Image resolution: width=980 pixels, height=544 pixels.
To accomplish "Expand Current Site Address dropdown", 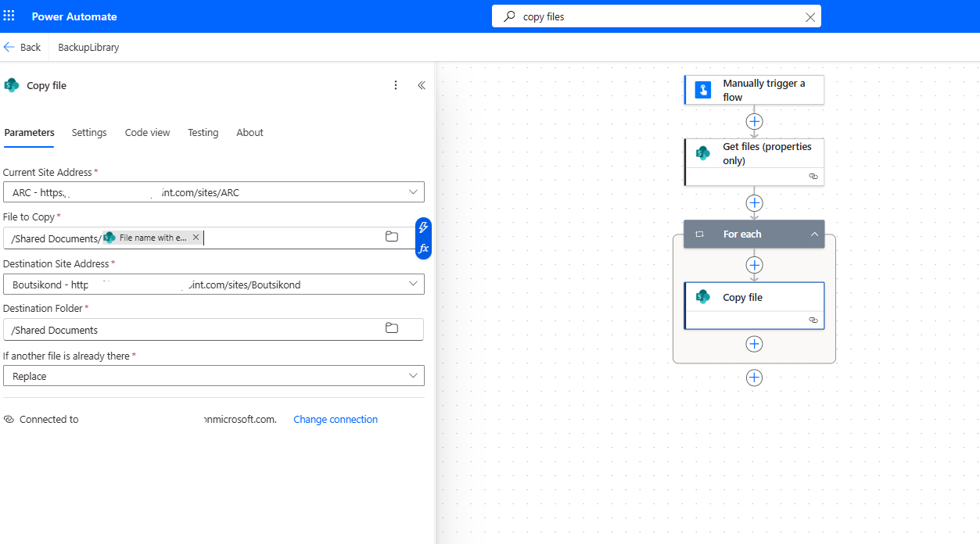I will click(x=413, y=191).
